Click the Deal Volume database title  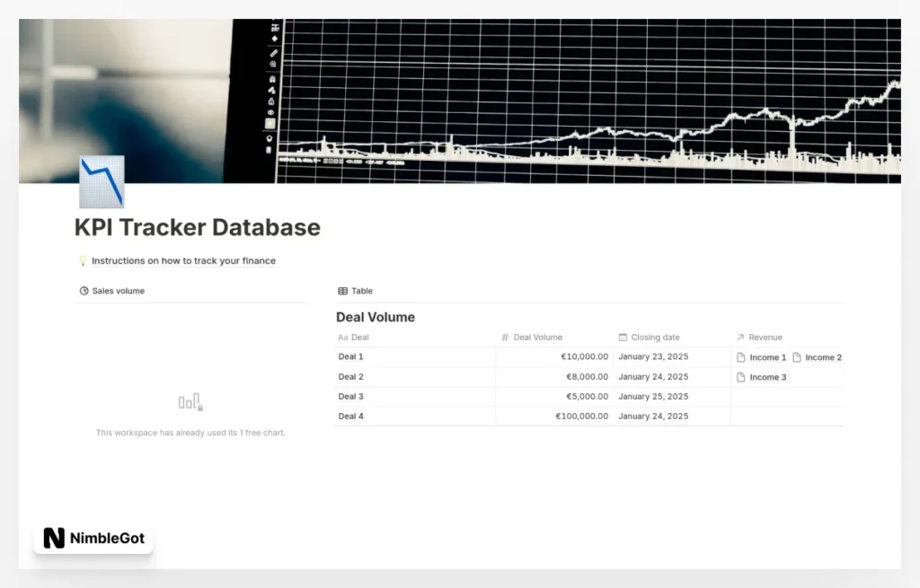coord(375,317)
